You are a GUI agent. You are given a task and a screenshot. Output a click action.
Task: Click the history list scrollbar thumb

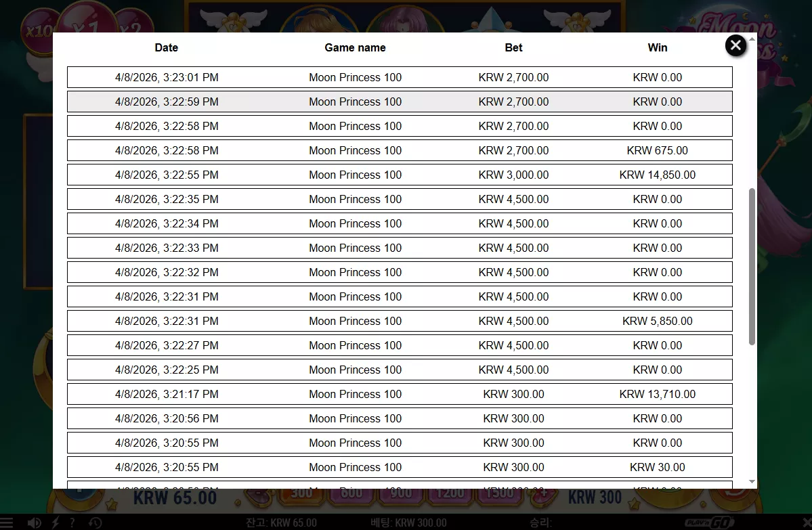point(752,267)
